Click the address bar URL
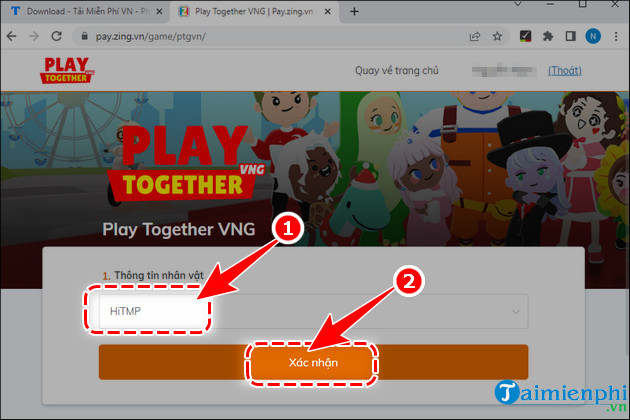Viewport: 630px width, 420px height. click(x=151, y=37)
